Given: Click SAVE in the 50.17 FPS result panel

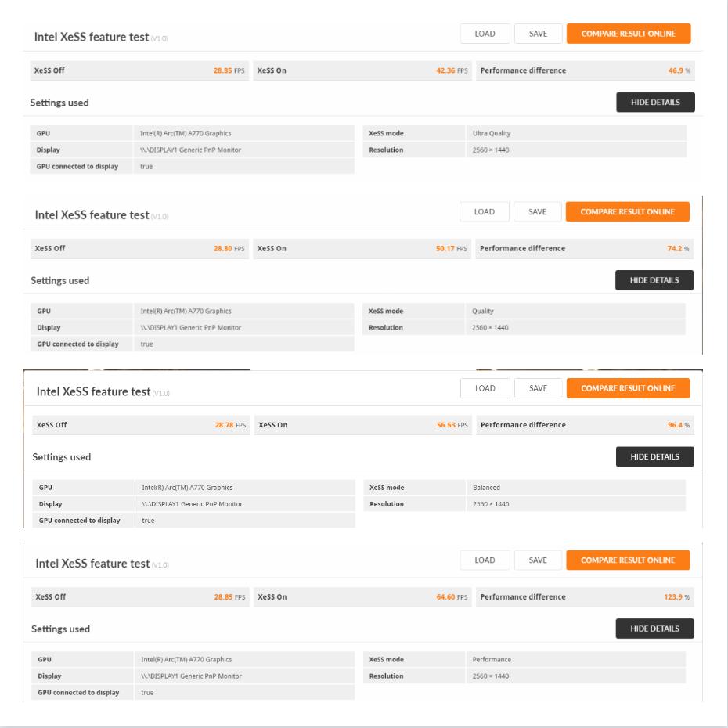Looking at the screenshot, I should (x=538, y=211).
